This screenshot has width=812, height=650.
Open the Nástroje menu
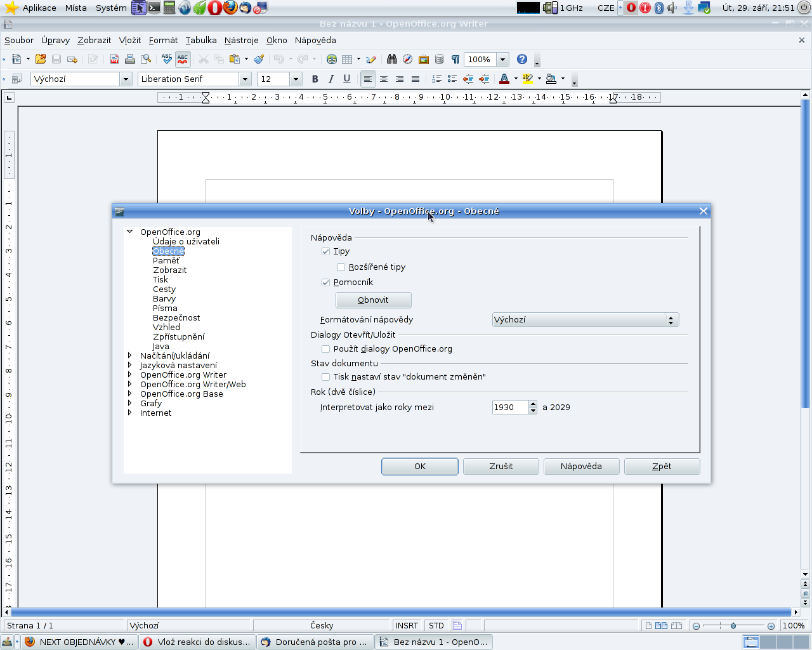point(242,40)
